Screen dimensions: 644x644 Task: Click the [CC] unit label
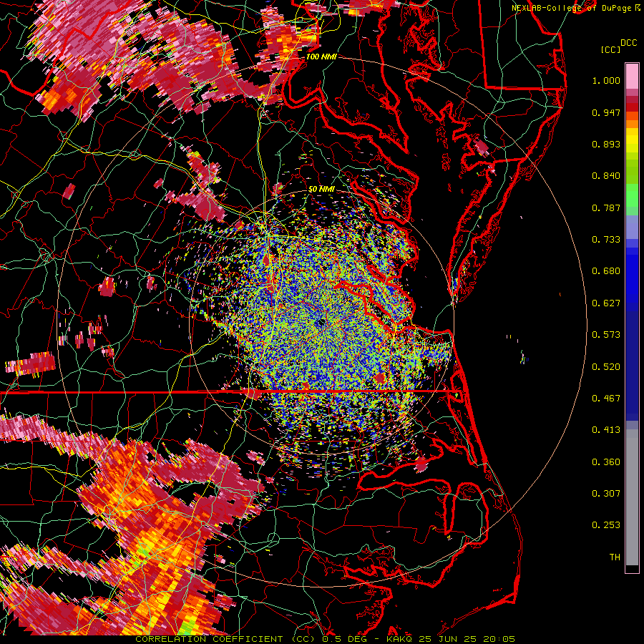610,49
